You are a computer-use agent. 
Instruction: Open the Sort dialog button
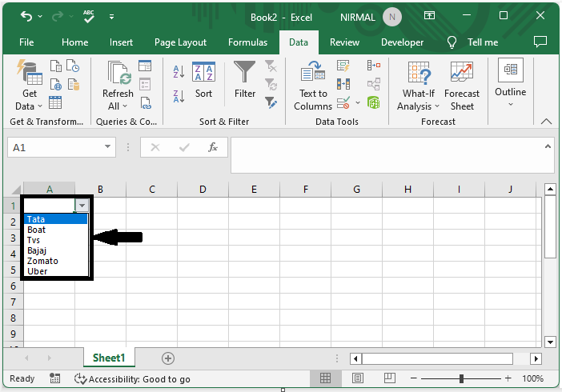(x=203, y=80)
